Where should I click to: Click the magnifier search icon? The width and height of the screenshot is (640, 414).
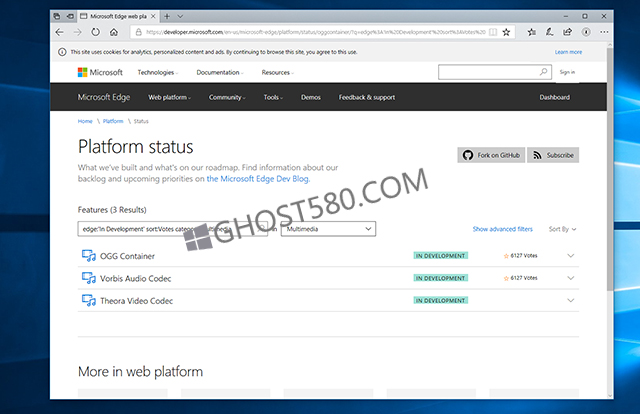click(544, 72)
